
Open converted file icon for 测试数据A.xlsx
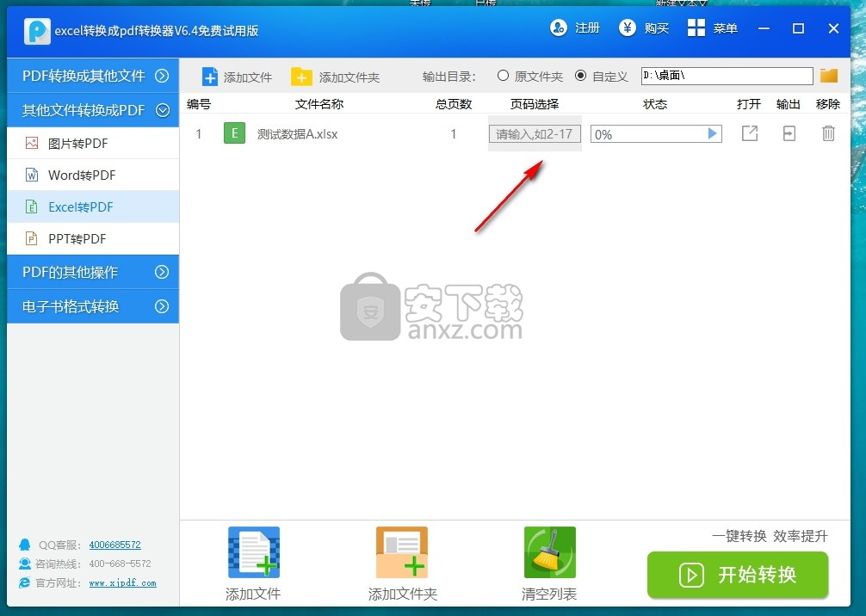coord(749,133)
